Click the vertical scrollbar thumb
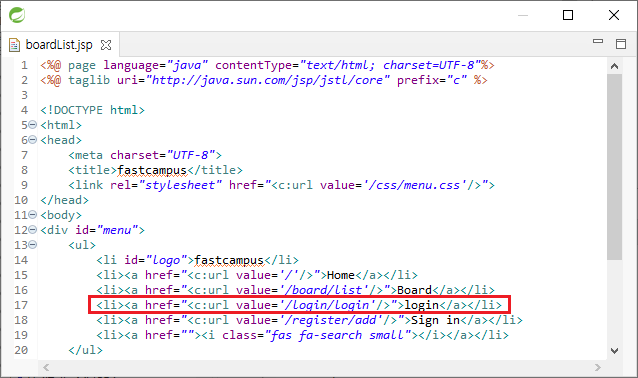This screenshot has height=378, width=638. click(x=614, y=166)
